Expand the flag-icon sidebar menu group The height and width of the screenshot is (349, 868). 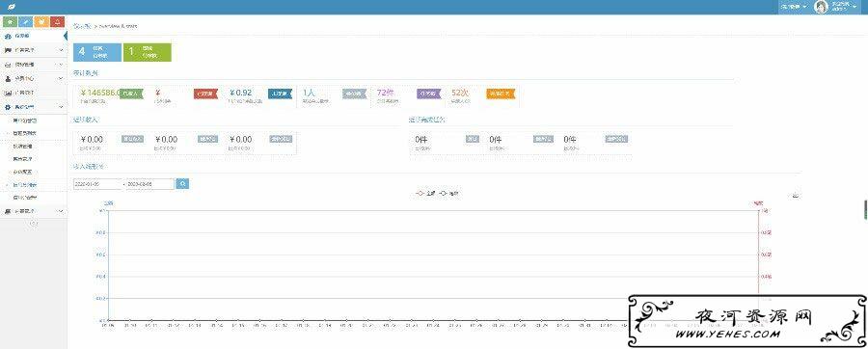(33, 50)
